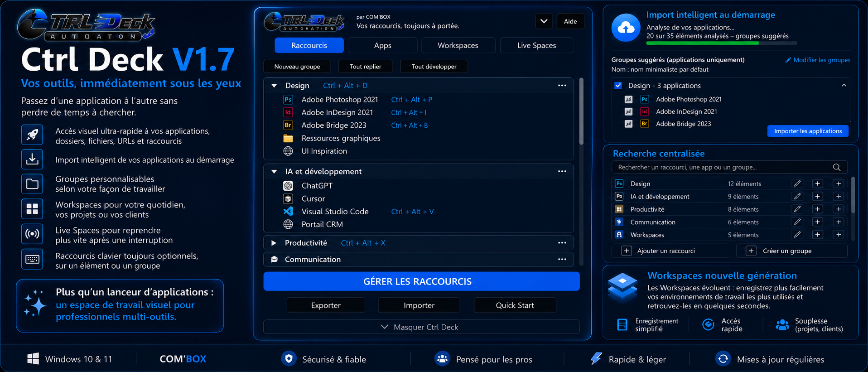Switch to the Apps tab
Image resolution: width=868 pixels, height=372 pixels.
click(383, 45)
